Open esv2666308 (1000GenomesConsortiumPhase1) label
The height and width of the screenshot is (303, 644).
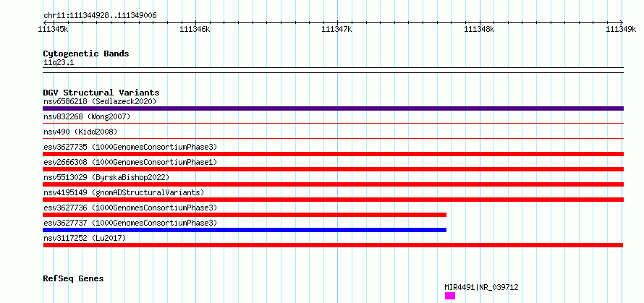(x=130, y=162)
